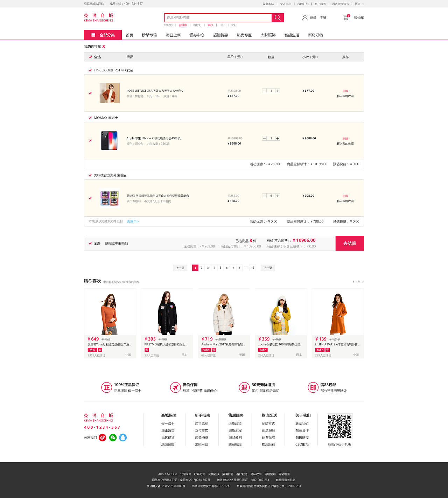The image size is (448, 498).
Task: Follow on QQ icon in footer
Action: (x=123, y=437)
